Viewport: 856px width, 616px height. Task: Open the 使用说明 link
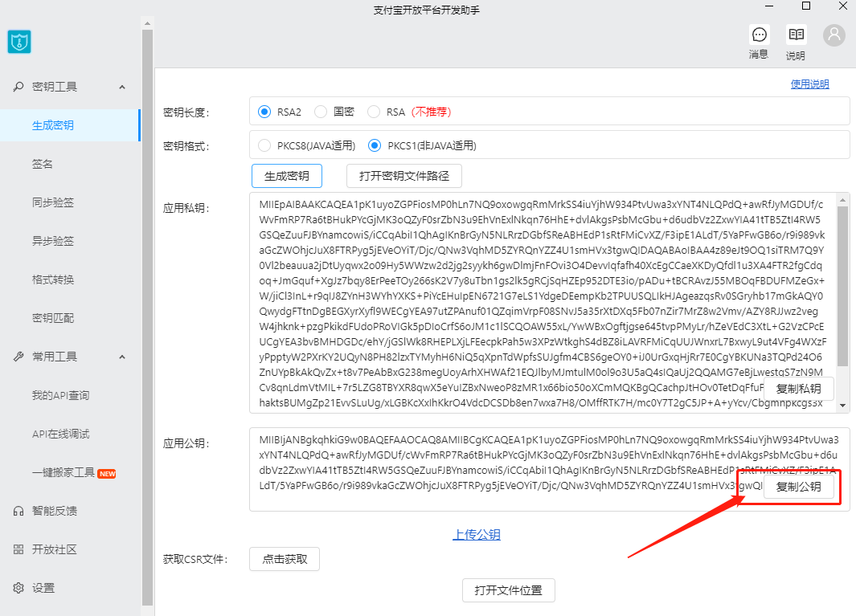[x=809, y=84]
